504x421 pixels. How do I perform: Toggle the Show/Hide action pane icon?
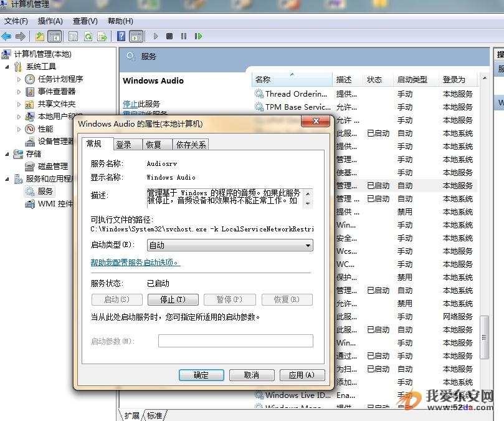[136, 36]
